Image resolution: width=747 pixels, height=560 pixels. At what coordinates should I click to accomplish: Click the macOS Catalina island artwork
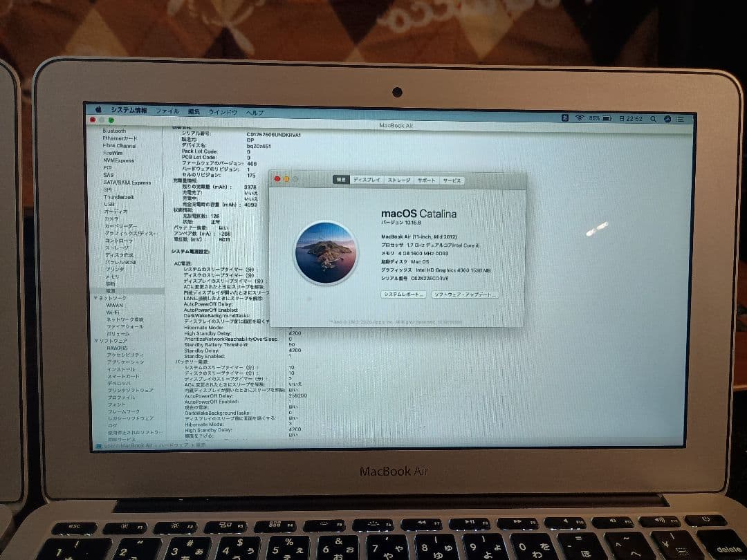[325, 252]
